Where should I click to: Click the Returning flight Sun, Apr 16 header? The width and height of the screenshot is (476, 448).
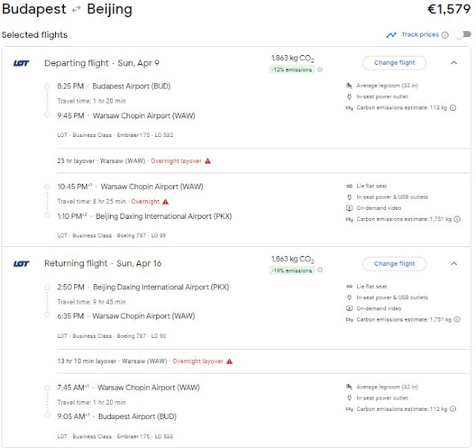click(x=103, y=263)
